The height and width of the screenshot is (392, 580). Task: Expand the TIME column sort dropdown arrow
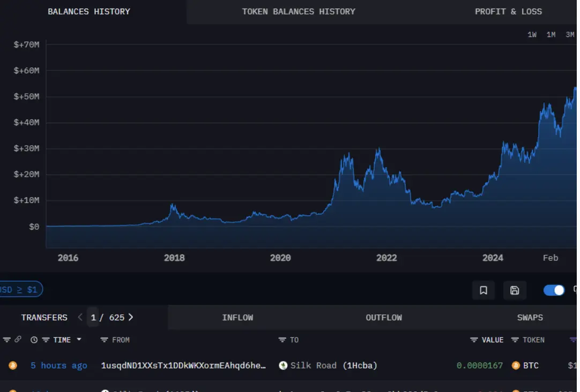(79, 340)
